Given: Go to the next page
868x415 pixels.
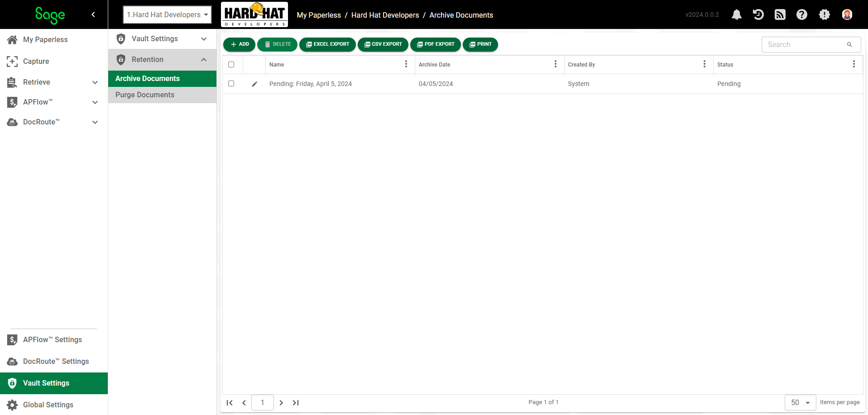Looking at the screenshot, I should coord(281,403).
